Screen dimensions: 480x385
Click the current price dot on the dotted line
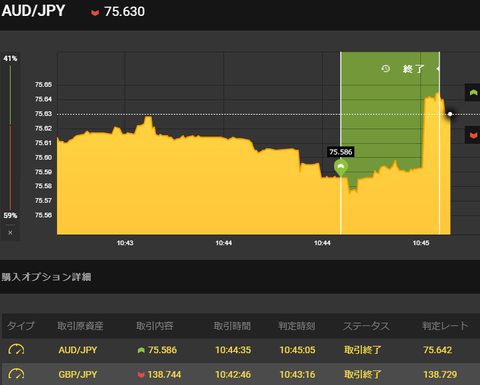pyautogui.click(x=450, y=114)
